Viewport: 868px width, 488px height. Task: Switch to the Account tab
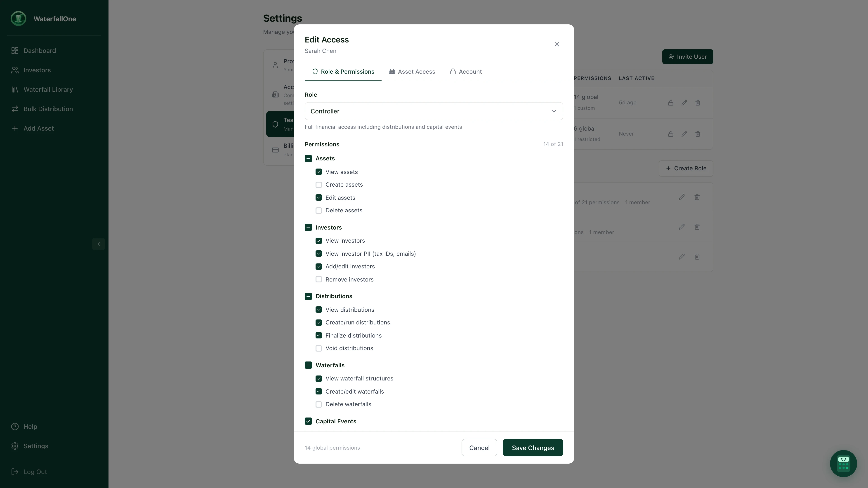pyautogui.click(x=466, y=71)
